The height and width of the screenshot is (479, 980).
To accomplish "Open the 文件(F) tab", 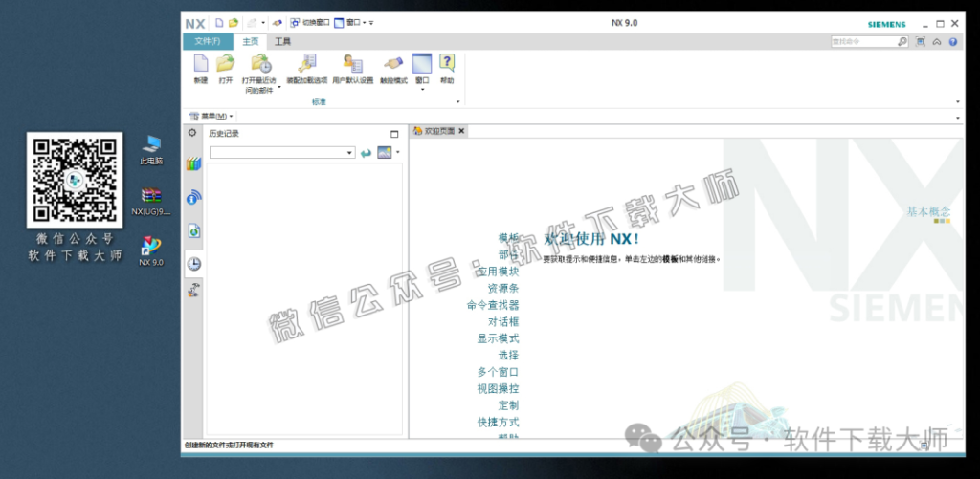I will [x=208, y=41].
